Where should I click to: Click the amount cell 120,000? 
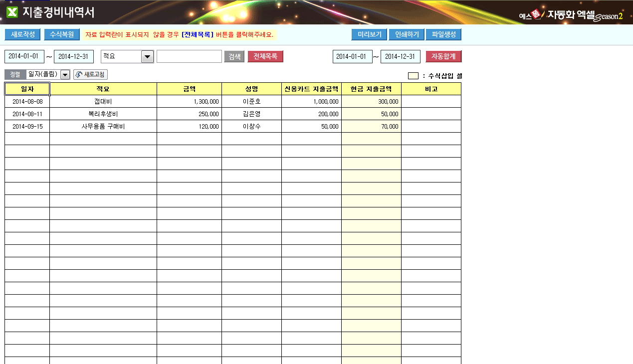190,126
